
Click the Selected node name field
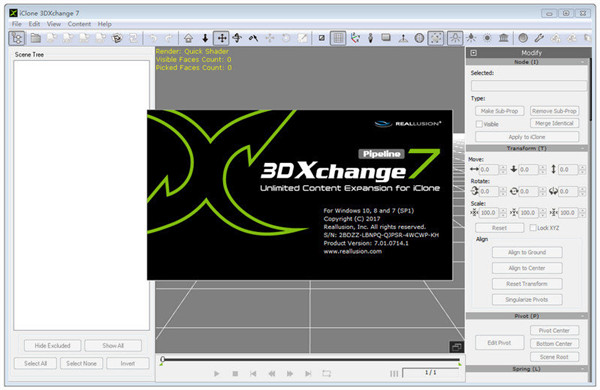528,85
